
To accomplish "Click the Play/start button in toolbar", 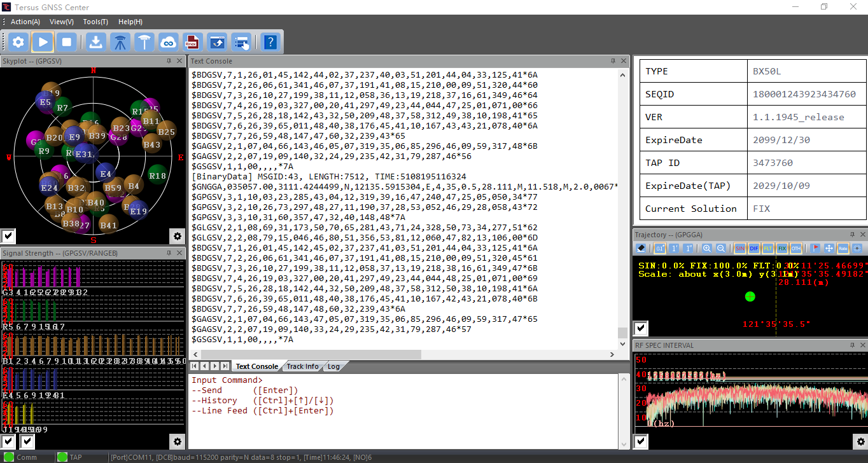I will click(43, 43).
